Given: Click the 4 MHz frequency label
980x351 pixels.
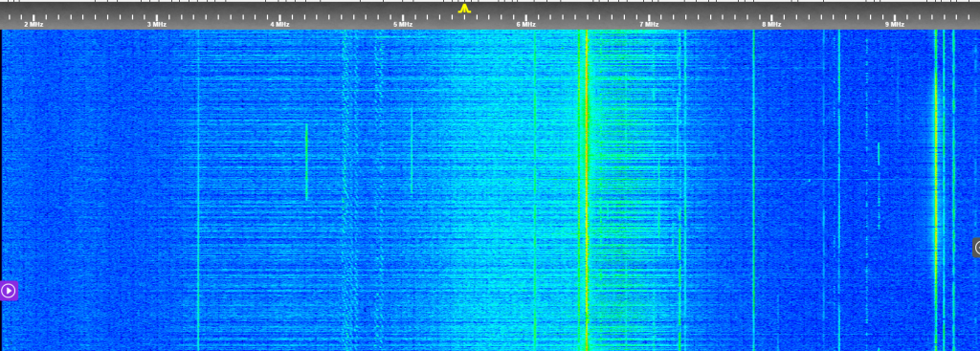Looking at the screenshot, I should click(x=280, y=24).
